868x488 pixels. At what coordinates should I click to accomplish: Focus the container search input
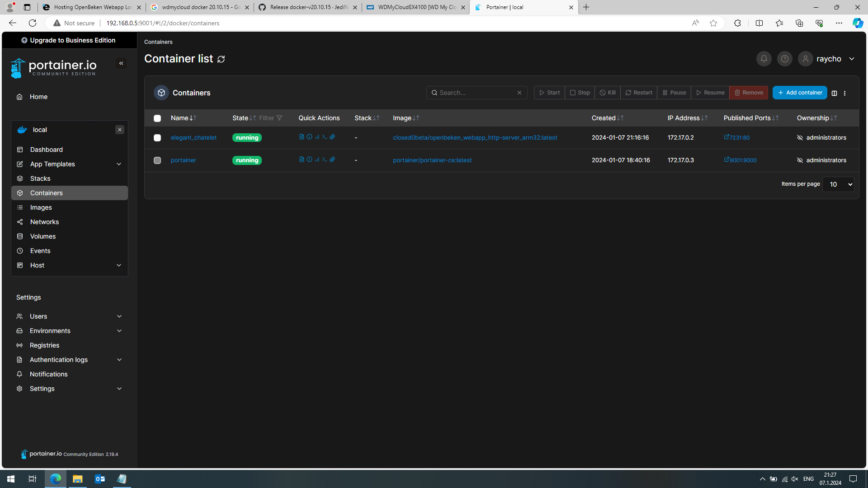click(476, 93)
